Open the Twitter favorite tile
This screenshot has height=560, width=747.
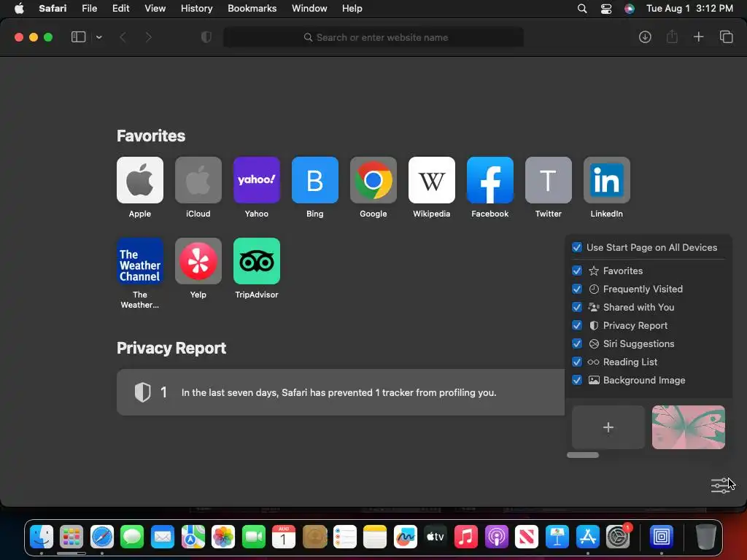549,180
